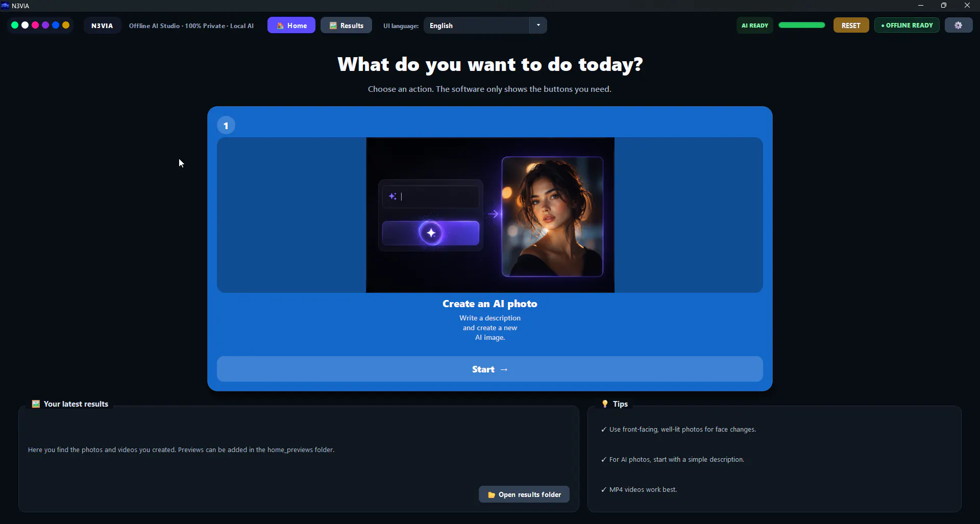980x524 pixels.
Task: Click the OFFLINE READY indicator
Action: pyautogui.click(x=907, y=26)
